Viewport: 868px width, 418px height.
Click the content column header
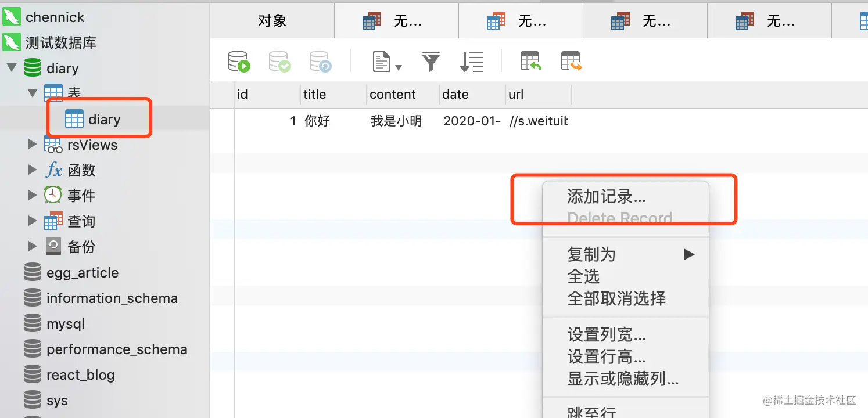tap(403, 94)
